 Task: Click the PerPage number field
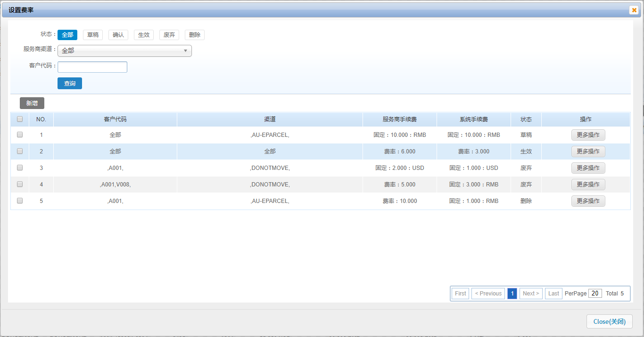(595, 294)
